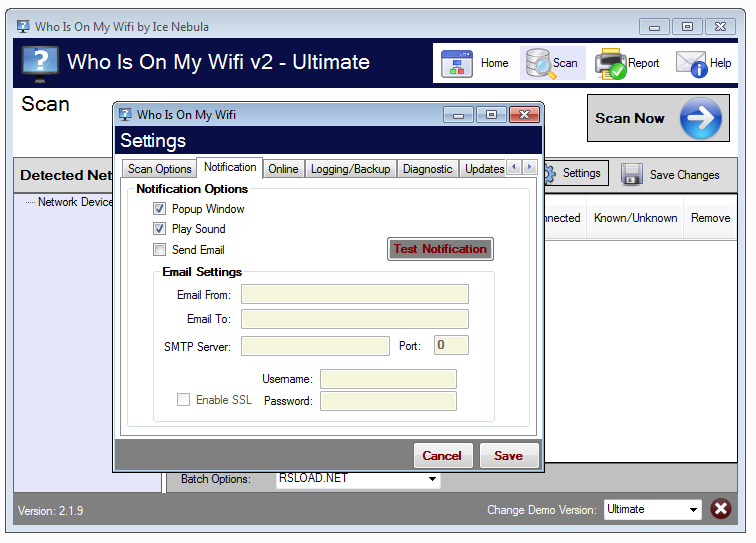The width and height of the screenshot is (756, 543).
Task: Minimize the main Who Is On My Wifi window
Action: [654, 27]
